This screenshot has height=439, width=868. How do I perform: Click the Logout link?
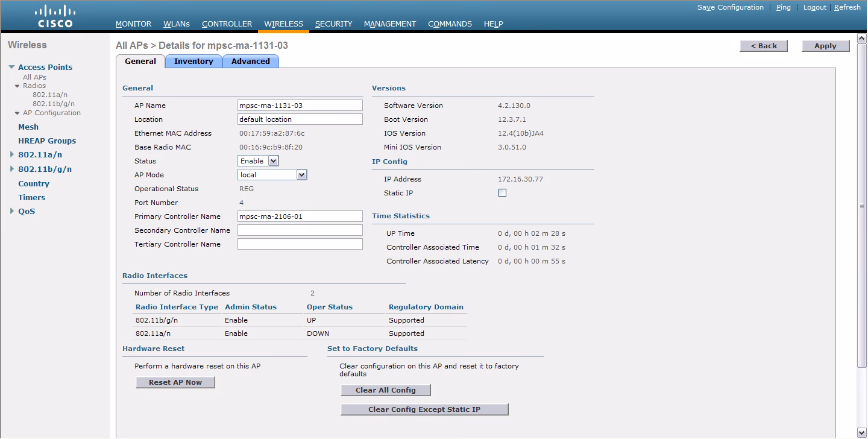point(814,7)
